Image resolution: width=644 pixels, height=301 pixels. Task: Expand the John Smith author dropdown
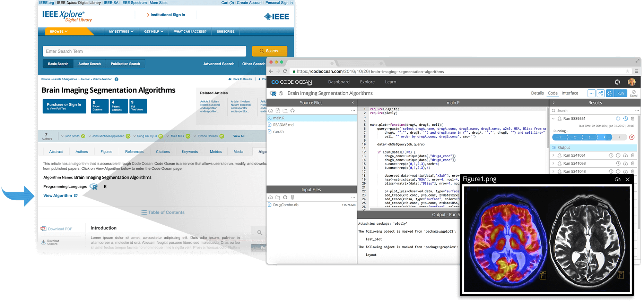(x=62, y=136)
